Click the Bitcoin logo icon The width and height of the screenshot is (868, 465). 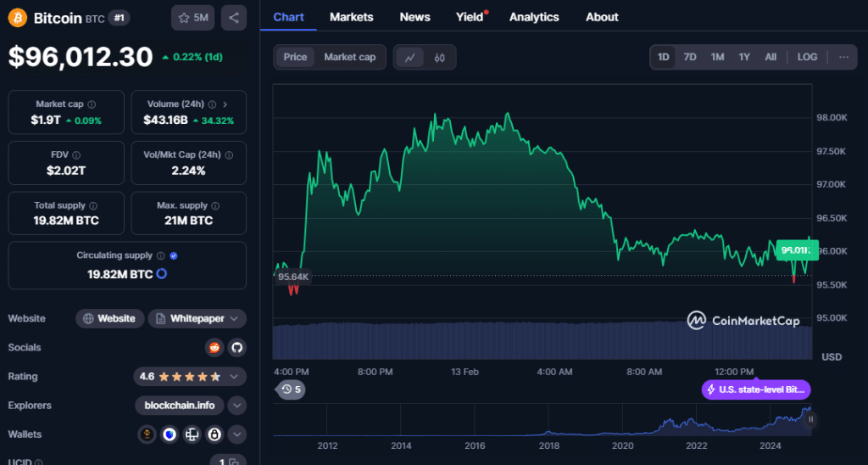coord(17,18)
